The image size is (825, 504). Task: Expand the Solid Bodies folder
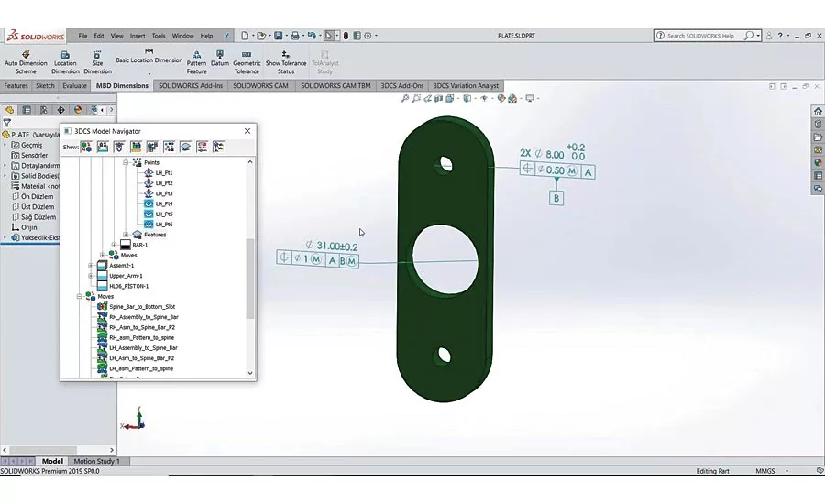coord(5,176)
